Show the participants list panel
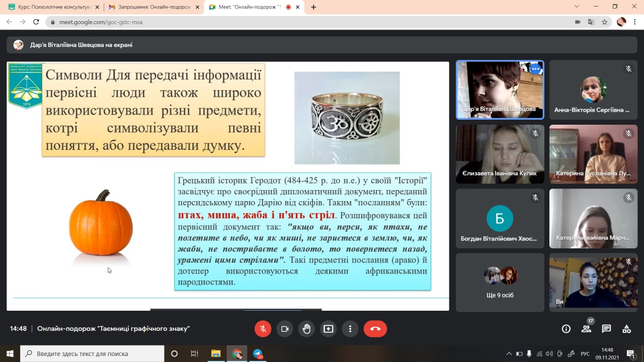644x362 pixels. (x=586, y=329)
